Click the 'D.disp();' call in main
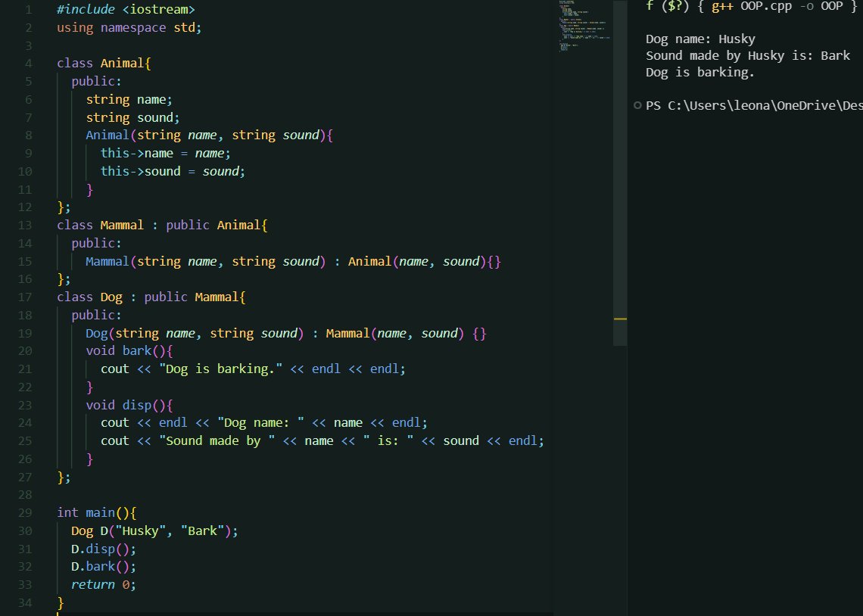This screenshot has height=616, width=863. pos(104,549)
